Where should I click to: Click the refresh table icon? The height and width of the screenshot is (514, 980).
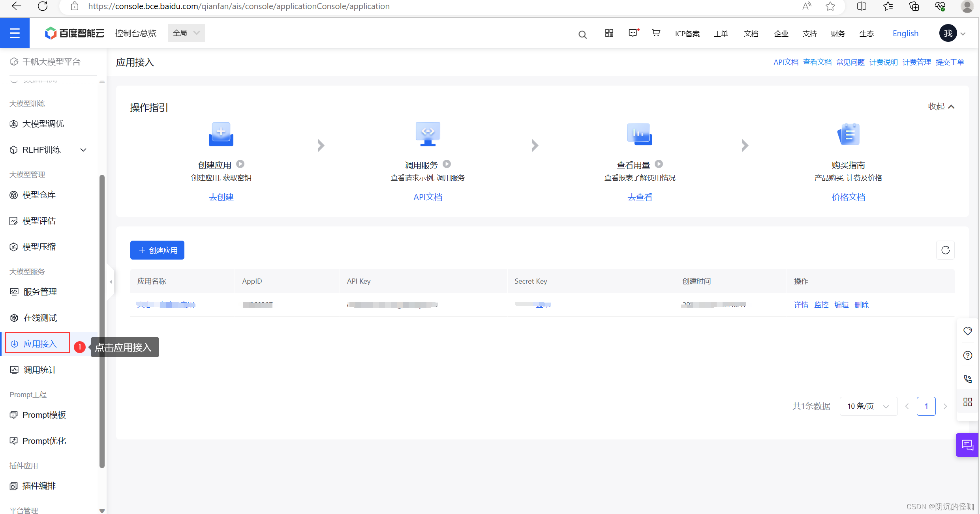945,250
